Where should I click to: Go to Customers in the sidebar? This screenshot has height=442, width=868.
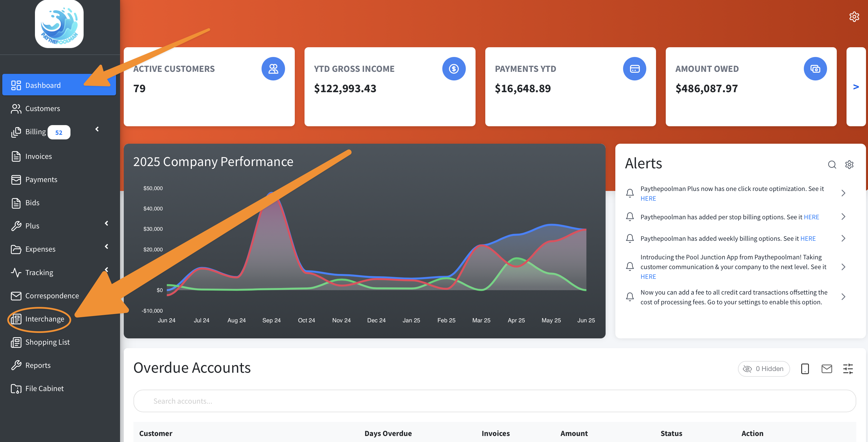tap(42, 108)
